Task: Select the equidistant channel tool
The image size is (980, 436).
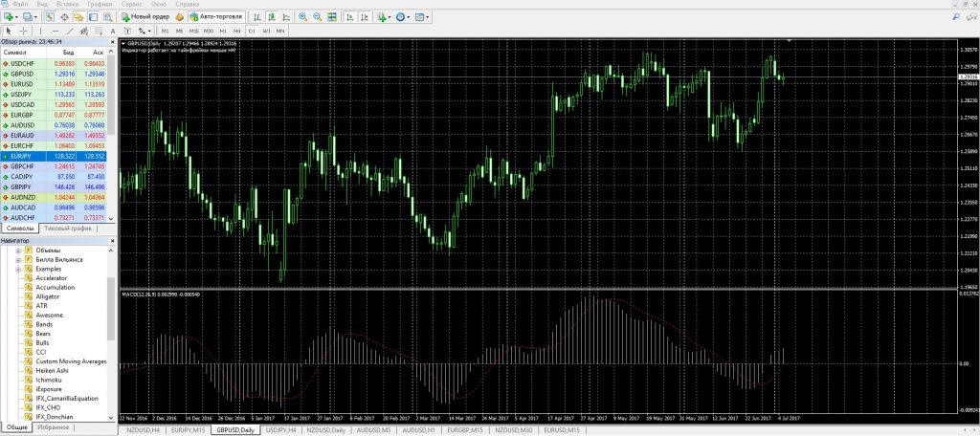Action: [x=84, y=31]
